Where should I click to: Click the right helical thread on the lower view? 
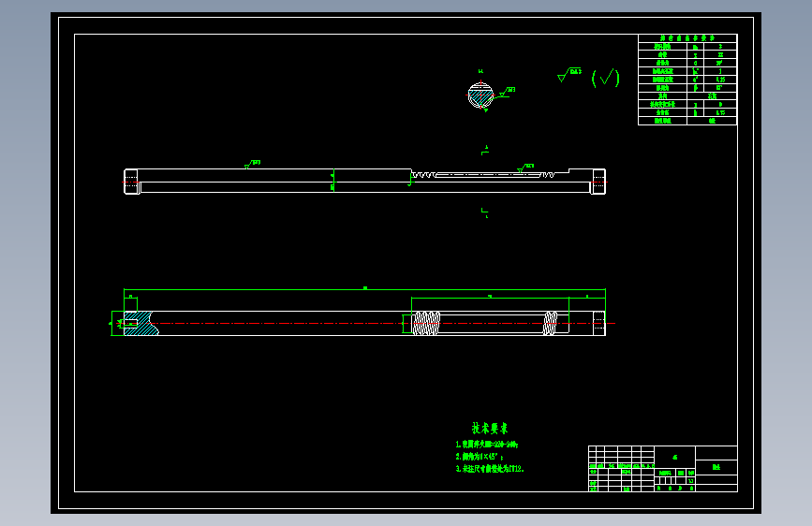tap(550, 324)
